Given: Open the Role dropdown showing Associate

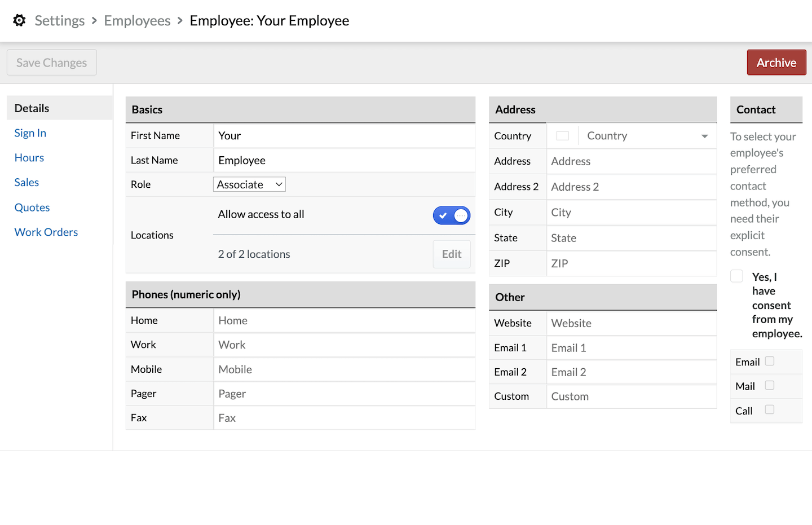Looking at the screenshot, I should [x=249, y=184].
